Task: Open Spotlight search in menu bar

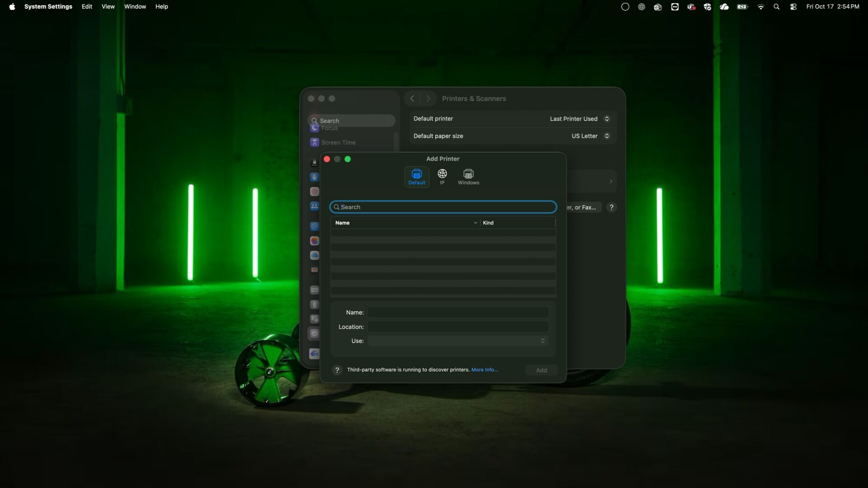Action: pos(777,7)
